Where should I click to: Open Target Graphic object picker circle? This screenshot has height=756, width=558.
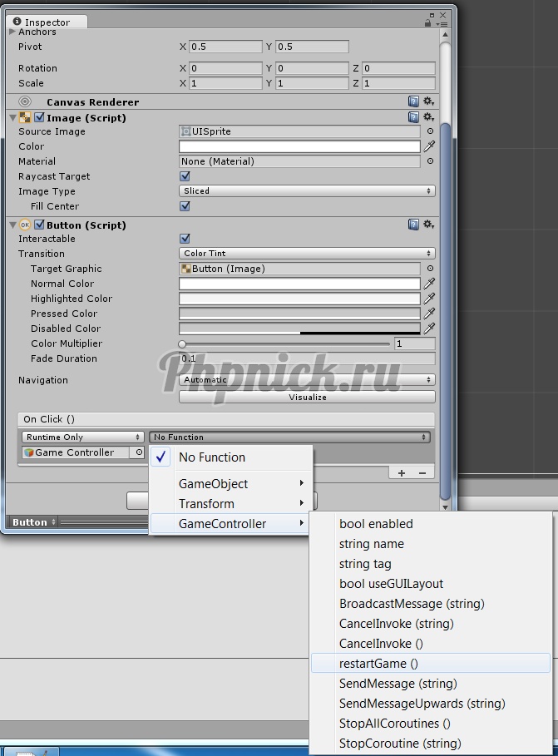click(430, 269)
